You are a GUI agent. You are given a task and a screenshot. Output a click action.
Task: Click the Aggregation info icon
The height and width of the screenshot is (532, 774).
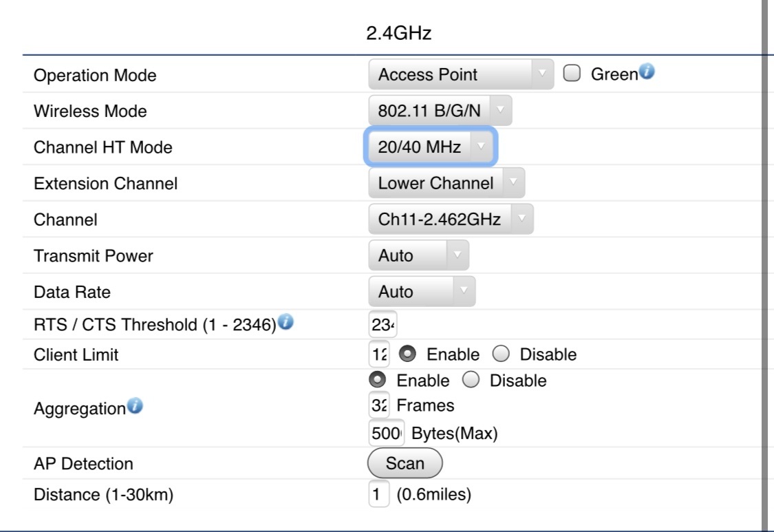point(135,407)
